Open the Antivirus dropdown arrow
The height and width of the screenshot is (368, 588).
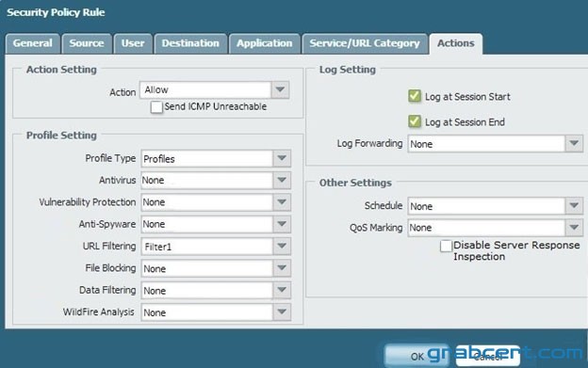282,180
